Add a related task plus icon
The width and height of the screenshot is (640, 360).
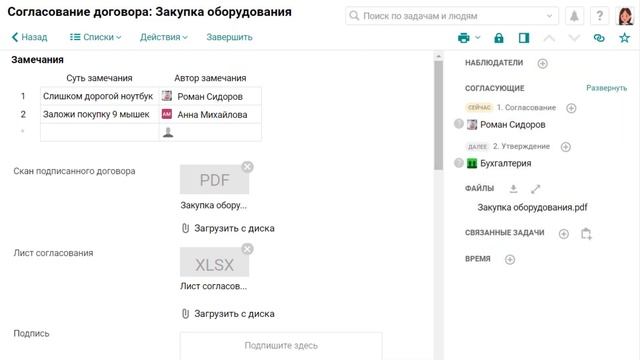[x=564, y=233]
